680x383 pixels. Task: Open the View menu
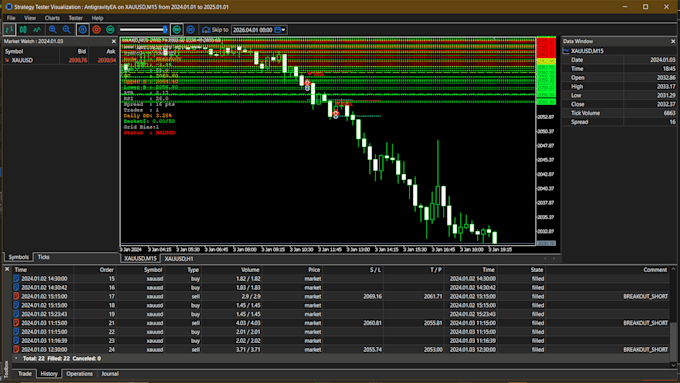click(x=30, y=18)
